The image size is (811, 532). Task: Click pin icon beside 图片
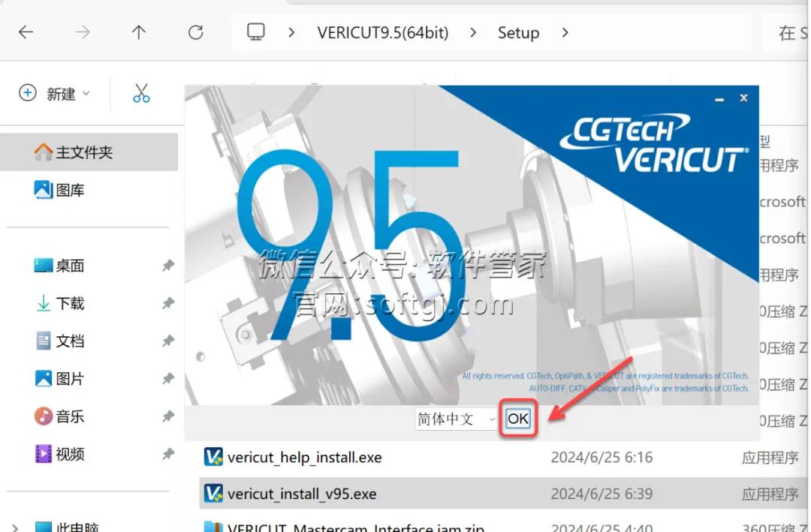tap(167, 379)
